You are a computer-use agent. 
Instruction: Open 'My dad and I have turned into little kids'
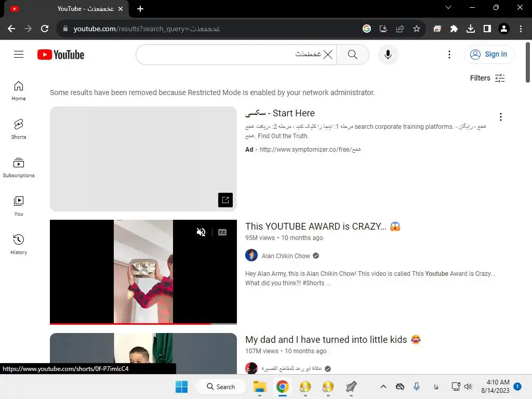[333, 340]
